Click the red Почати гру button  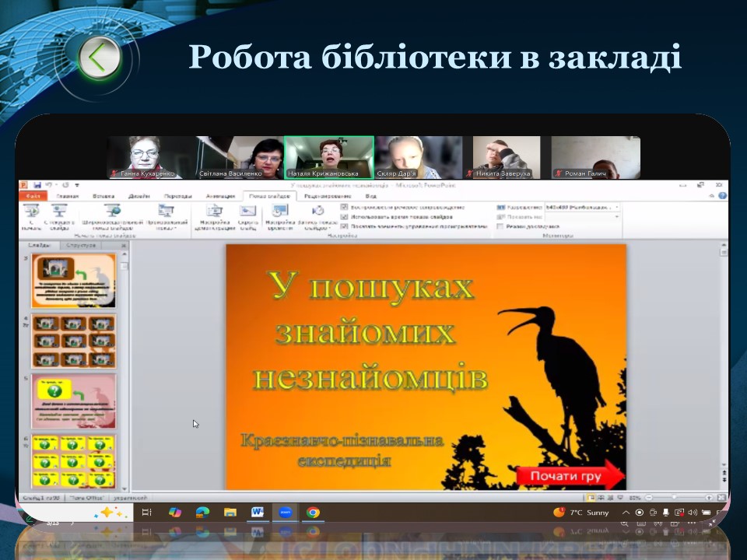tap(570, 476)
